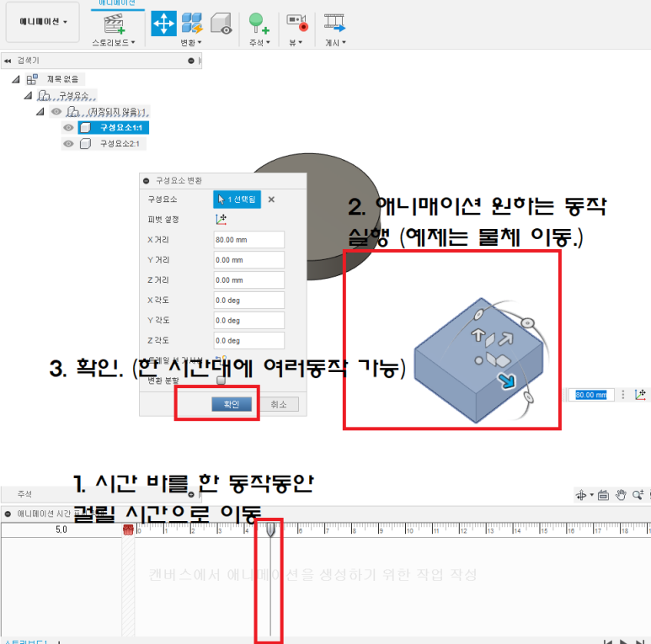
Task: Jump to the storyboard end
Action: (640, 641)
